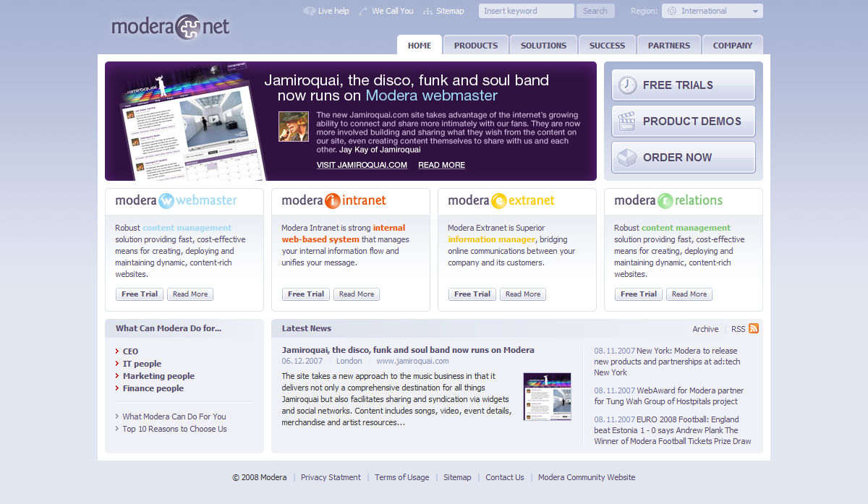This screenshot has width=868, height=504.
Task: Open the WebAward Tung Wah news item
Action: pyautogui.click(x=669, y=396)
